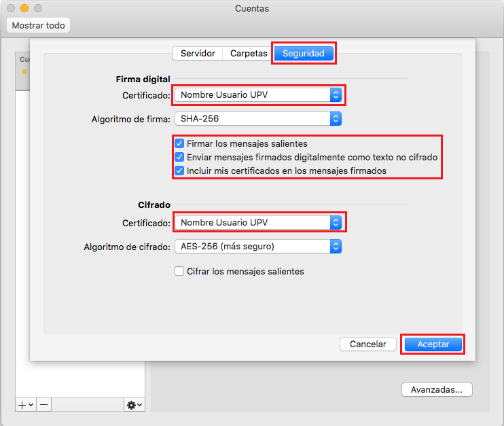Screen dimensions: 504x426
Task: Uncheck Incluir mis certificados checkbox
Action: (x=179, y=171)
